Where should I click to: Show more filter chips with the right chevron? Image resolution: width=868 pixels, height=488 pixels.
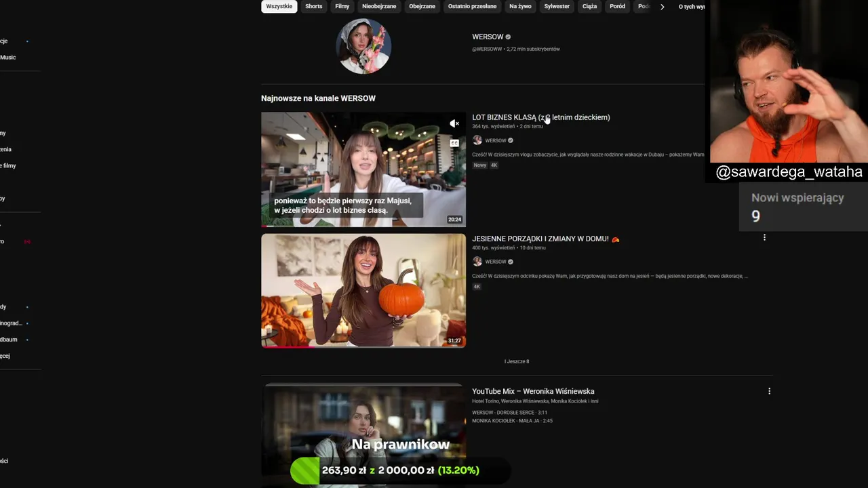(x=663, y=7)
